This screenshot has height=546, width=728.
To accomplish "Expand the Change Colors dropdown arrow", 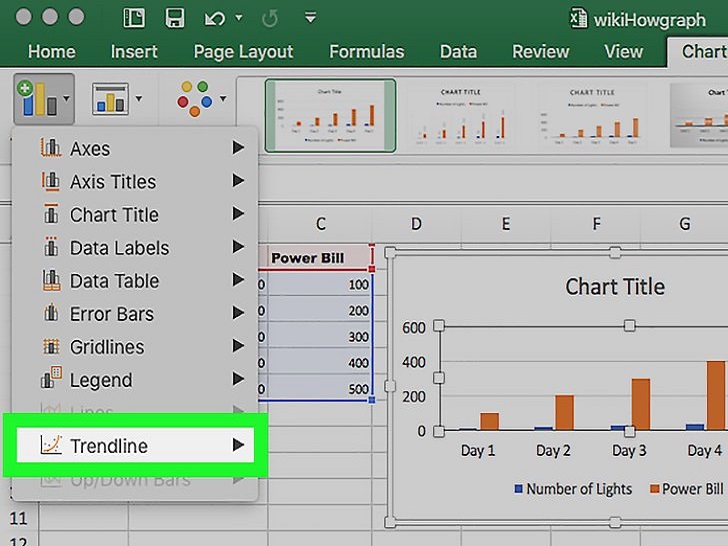I will (x=223, y=98).
